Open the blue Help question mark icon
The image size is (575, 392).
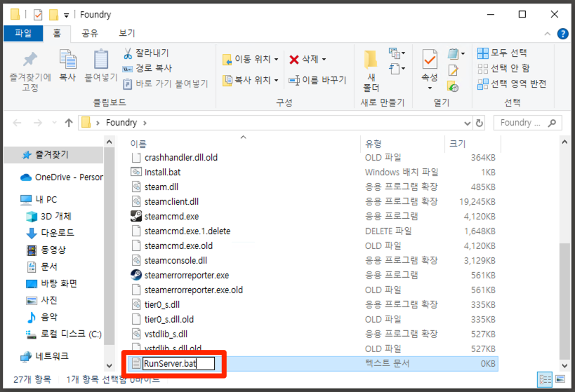(x=562, y=34)
